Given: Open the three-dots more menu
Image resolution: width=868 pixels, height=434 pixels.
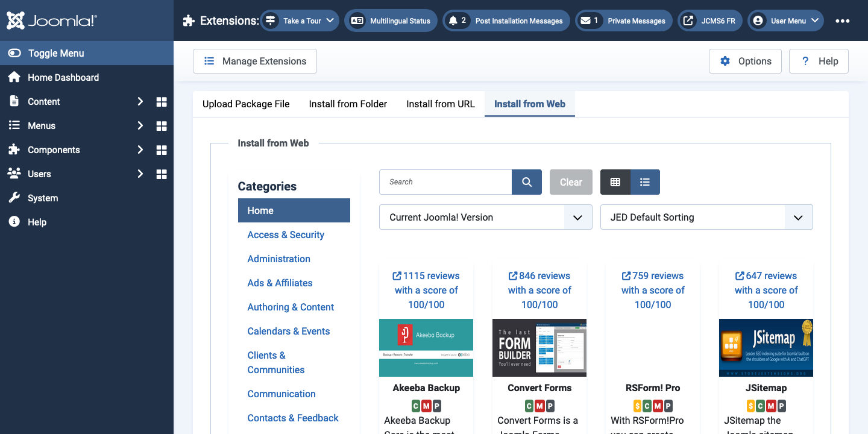Looking at the screenshot, I should click(x=843, y=20).
